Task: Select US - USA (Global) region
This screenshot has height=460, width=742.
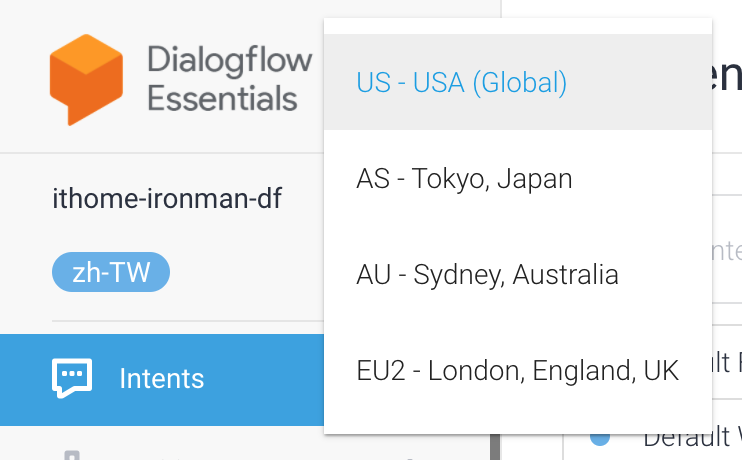Action: (x=461, y=82)
